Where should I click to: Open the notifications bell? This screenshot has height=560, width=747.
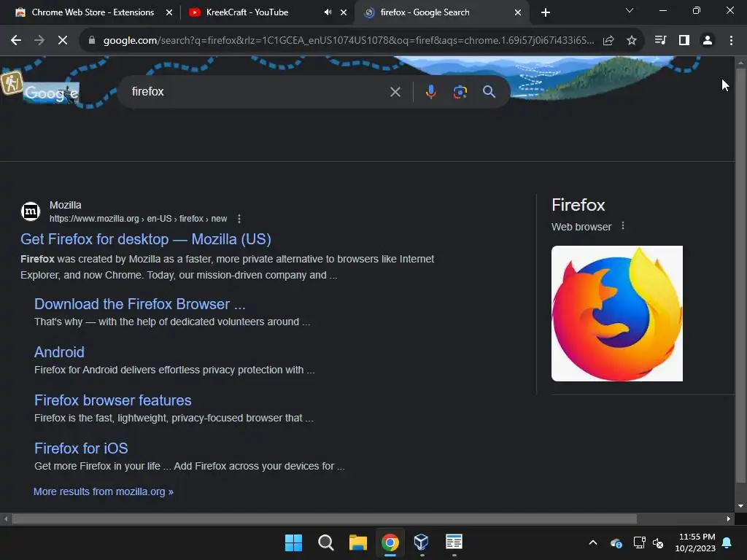point(727,542)
